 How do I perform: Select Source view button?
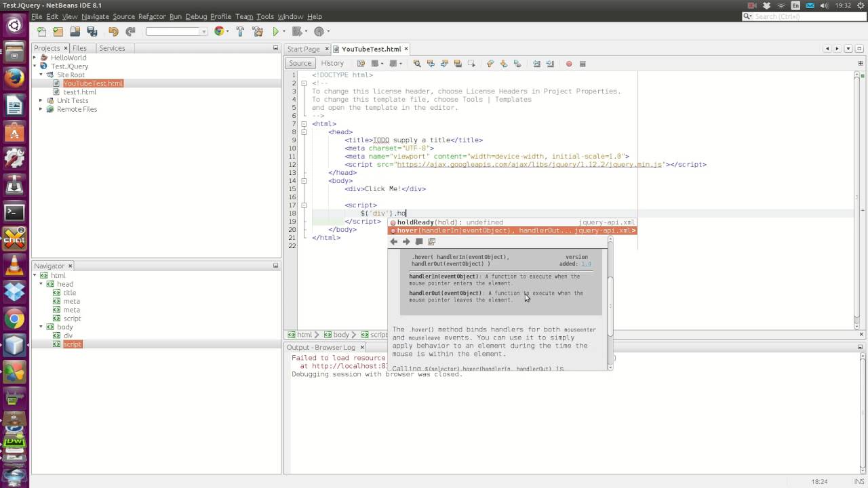pos(300,63)
